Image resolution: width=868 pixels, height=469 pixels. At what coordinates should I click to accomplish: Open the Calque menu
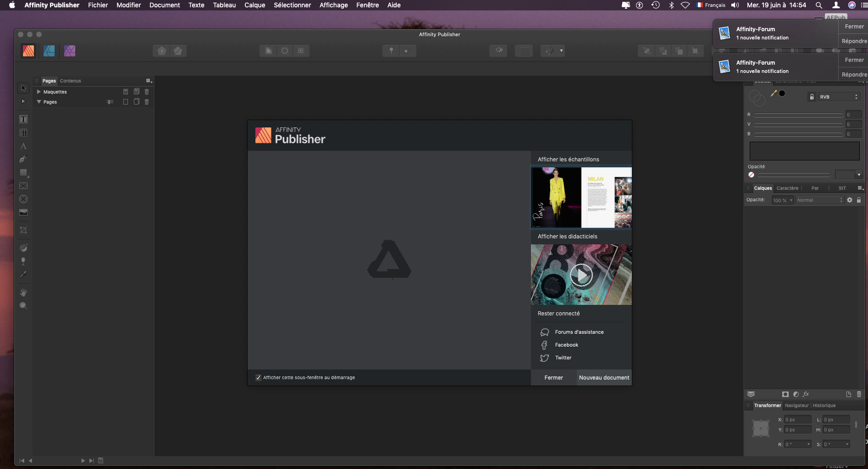(254, 5)
